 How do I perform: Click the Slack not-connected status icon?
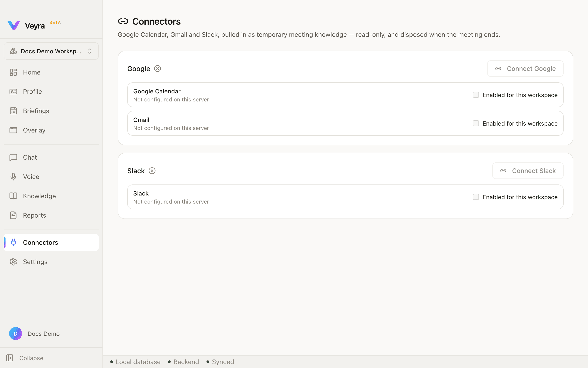point(152,171)
